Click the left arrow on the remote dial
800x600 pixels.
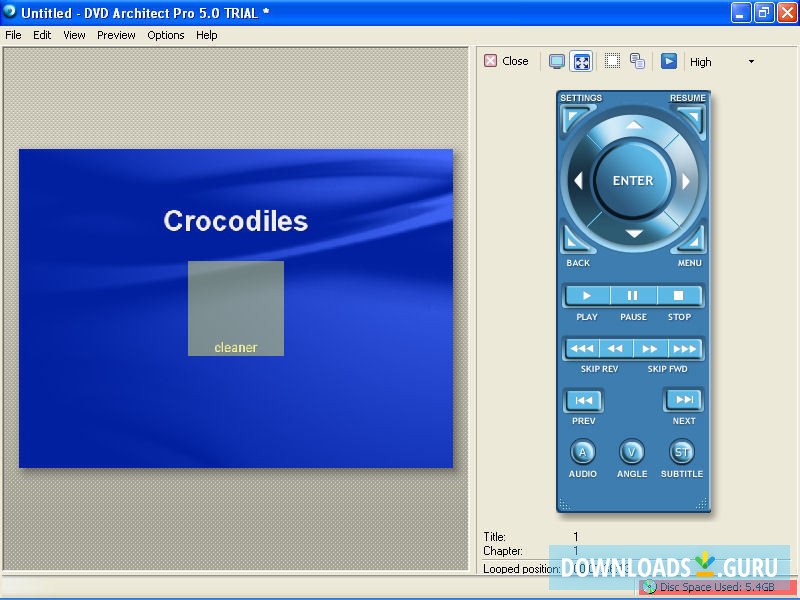pyautogui.click(x=578, y=180)
